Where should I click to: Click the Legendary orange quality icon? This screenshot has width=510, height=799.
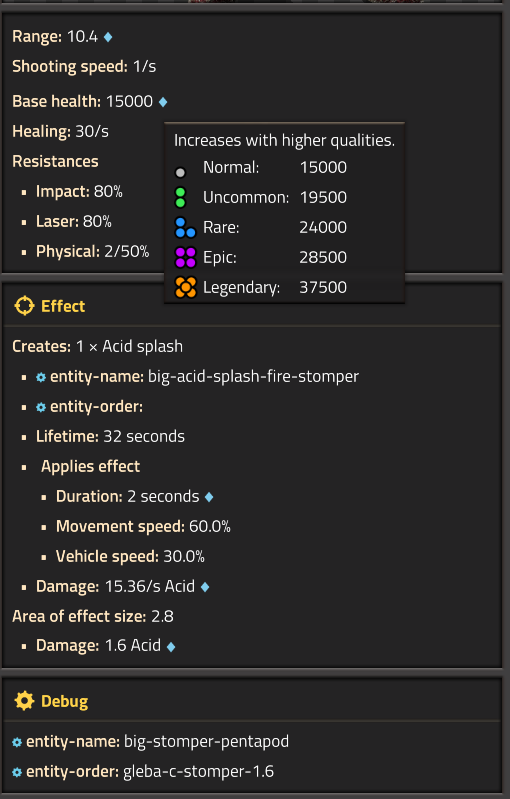pyautogui.click(x=185, y=287)
